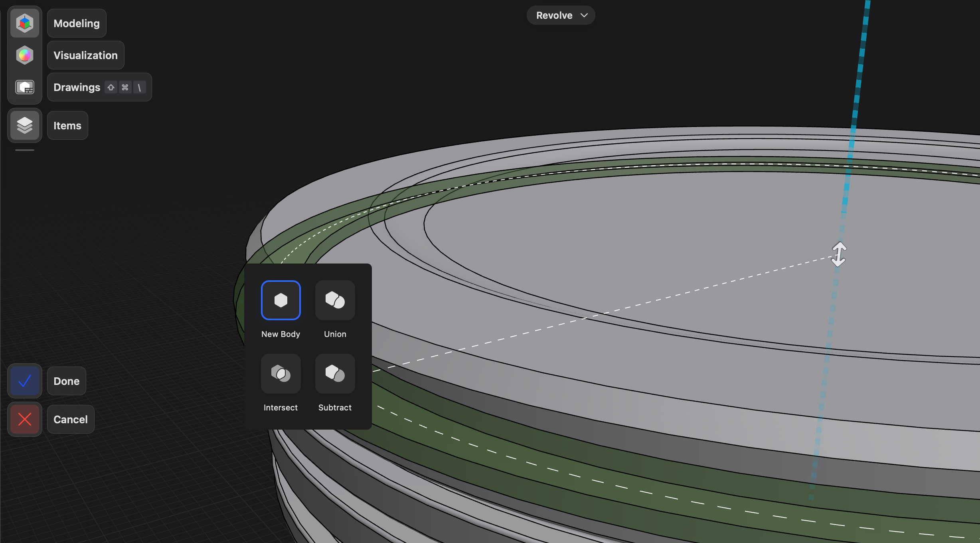Click the Modeling label button
The width and height of the screenshot is (980, 543).
[x=77, y=23]
